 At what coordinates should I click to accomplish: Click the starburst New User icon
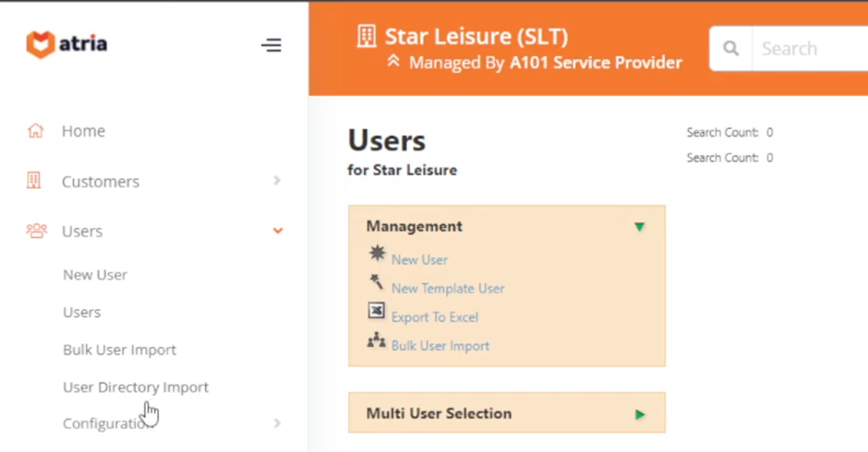(x=378, y=254)
